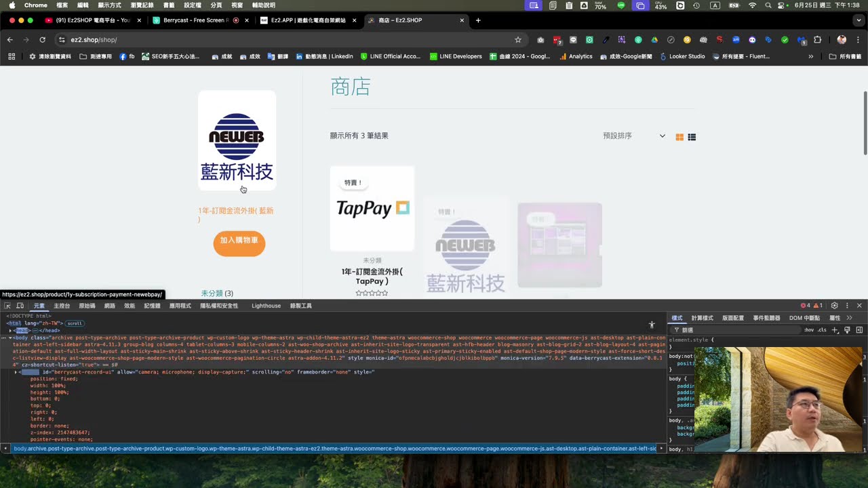The height and width of the screenshot is (488, 868).
Task: Close the DevTools panel
Action: 859,306
